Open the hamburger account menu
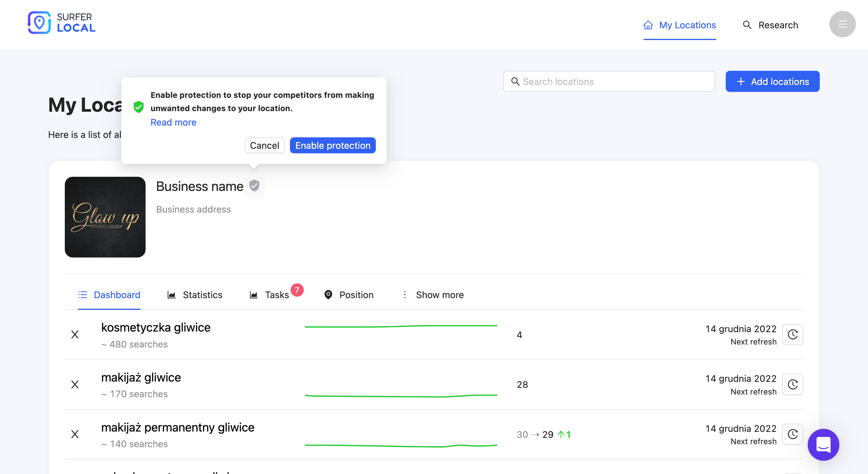868x474 pixels. [842, 24]
